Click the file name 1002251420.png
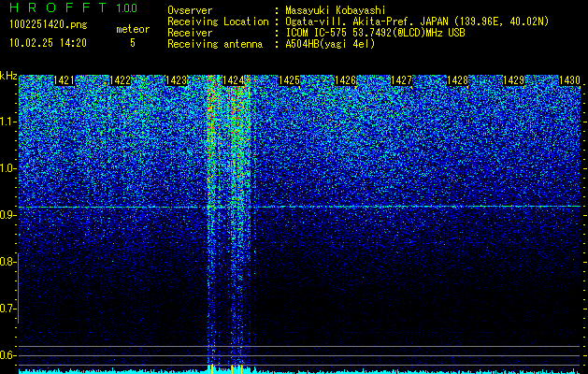 click(x=49, y=25)
